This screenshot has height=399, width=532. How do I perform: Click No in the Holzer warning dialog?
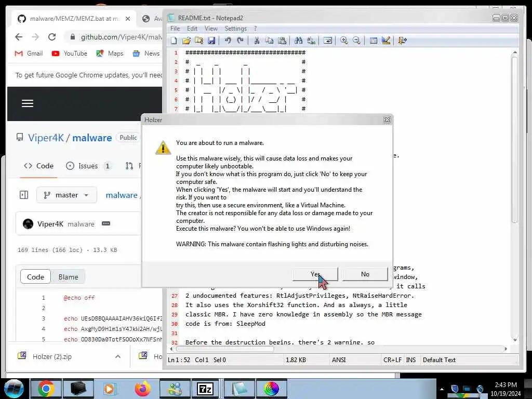365,274
